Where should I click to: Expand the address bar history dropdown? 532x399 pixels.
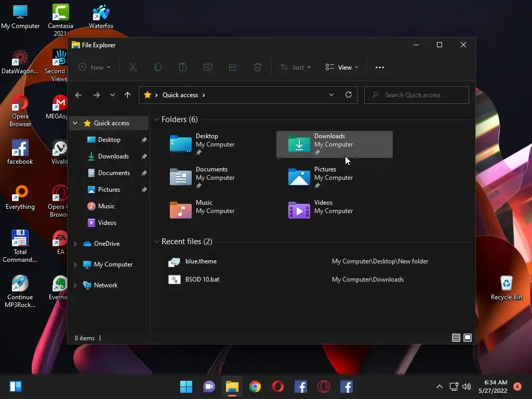[x=331, y=95]
